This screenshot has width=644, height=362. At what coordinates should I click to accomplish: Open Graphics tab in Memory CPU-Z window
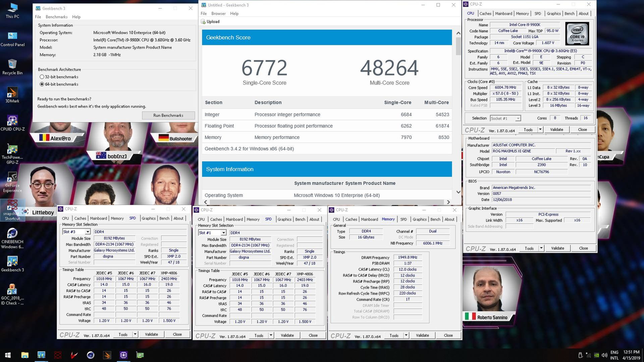(419, 219)
